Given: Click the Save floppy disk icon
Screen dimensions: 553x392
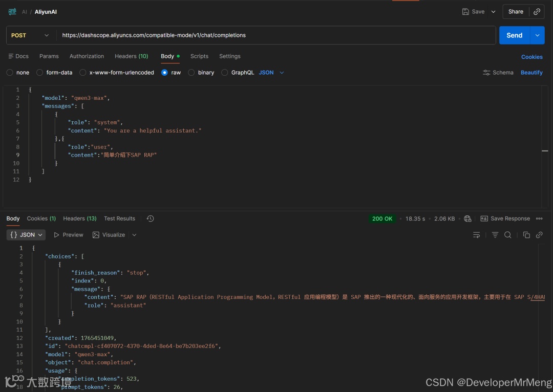Looking at the screenshot, I should [x=465, y=12].
